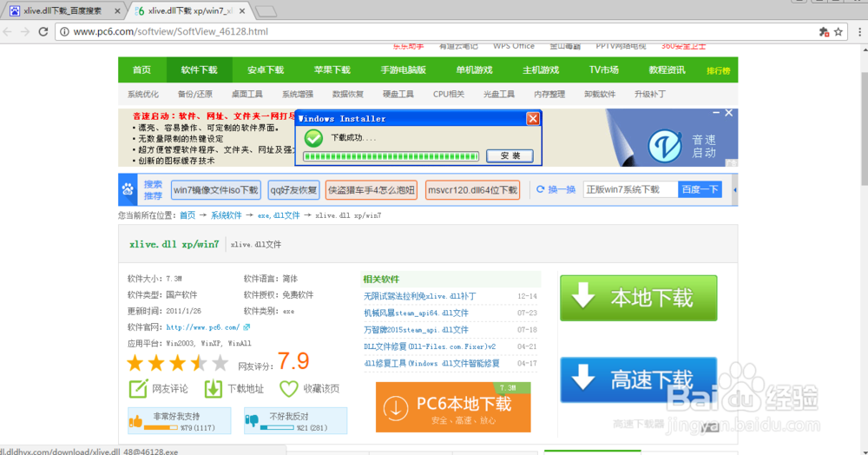
Task: Vote 非常好我支持 thumbs up
Action: (x=180, y=420)
